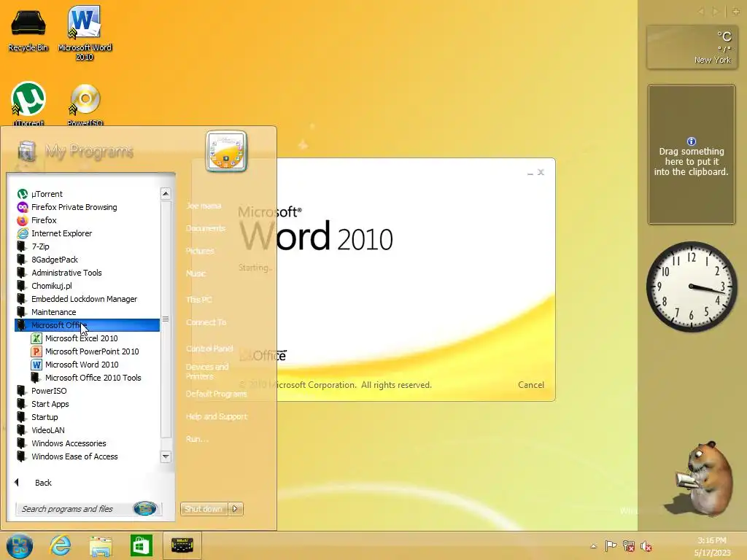Viewport: 747px width, 560px height.
Task: Click the network tray icon
Action: point(628,546)
